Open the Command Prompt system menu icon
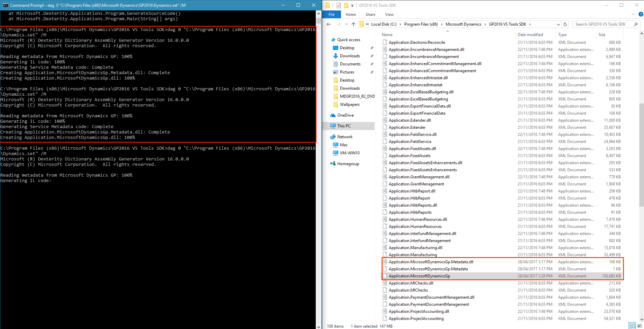 click(x=5, y=5)
